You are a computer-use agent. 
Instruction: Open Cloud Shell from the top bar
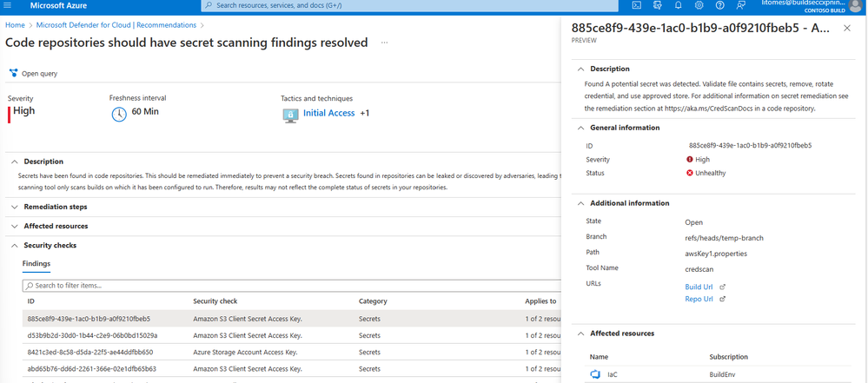pyautogui.click(x=637, y=5)
